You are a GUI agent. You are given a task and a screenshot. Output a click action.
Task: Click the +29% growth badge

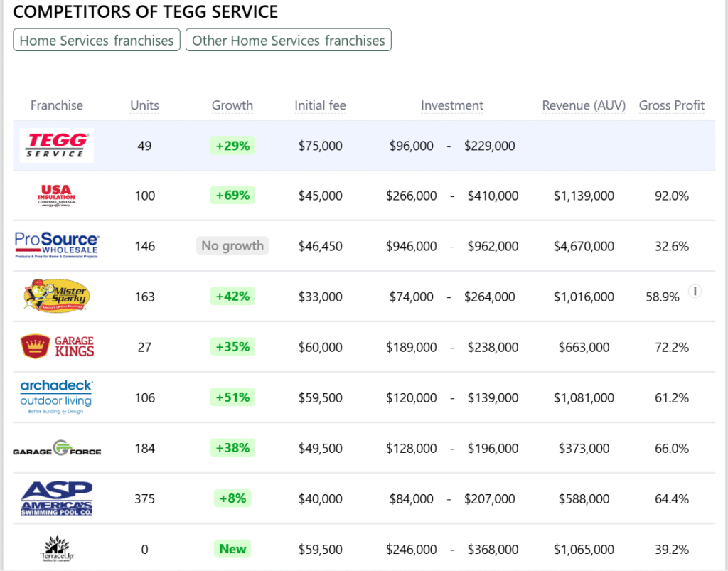click(232, 146)
